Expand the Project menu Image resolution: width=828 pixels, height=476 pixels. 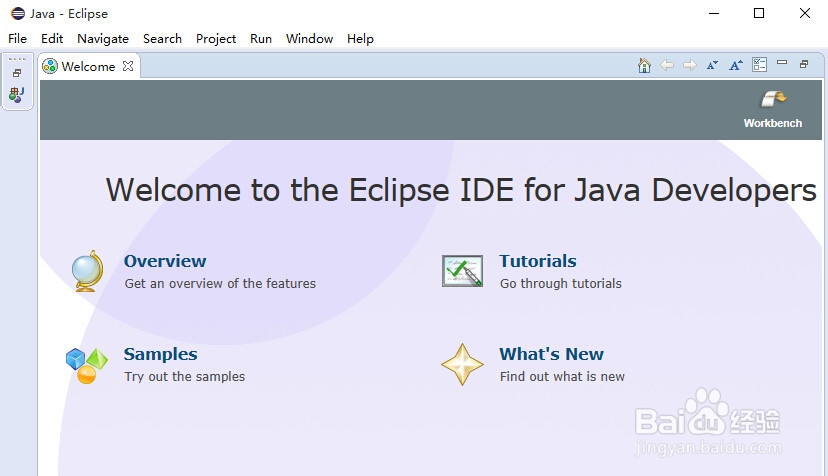pyautogui.click(x=216, y=39)
